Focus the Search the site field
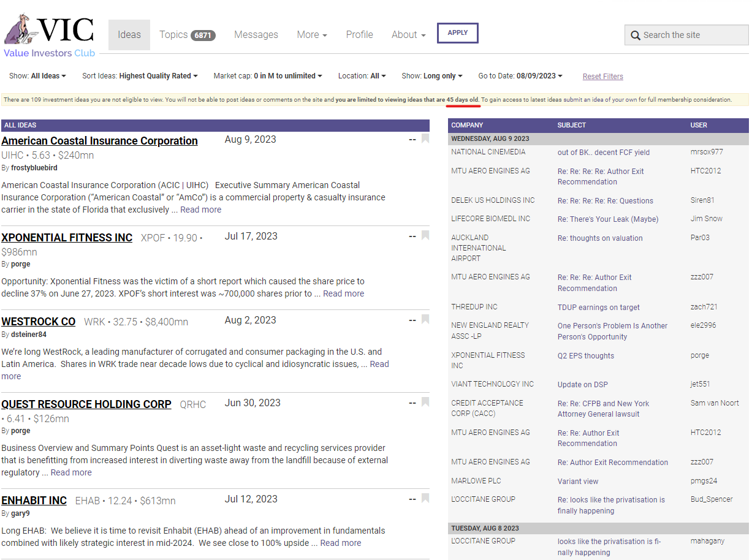This screenshot has height=560, width=752. 693,35
